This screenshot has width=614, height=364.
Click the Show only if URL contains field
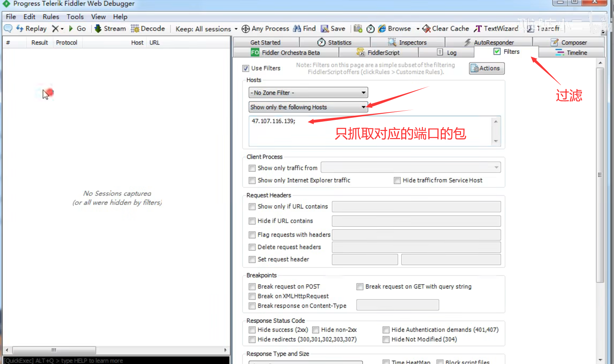[416, 206]
